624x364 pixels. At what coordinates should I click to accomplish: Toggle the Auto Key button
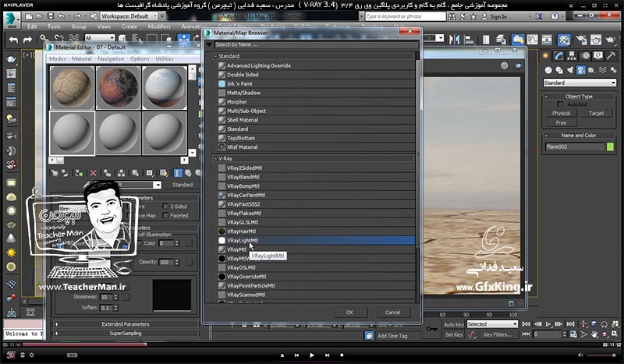pos(454,324)
